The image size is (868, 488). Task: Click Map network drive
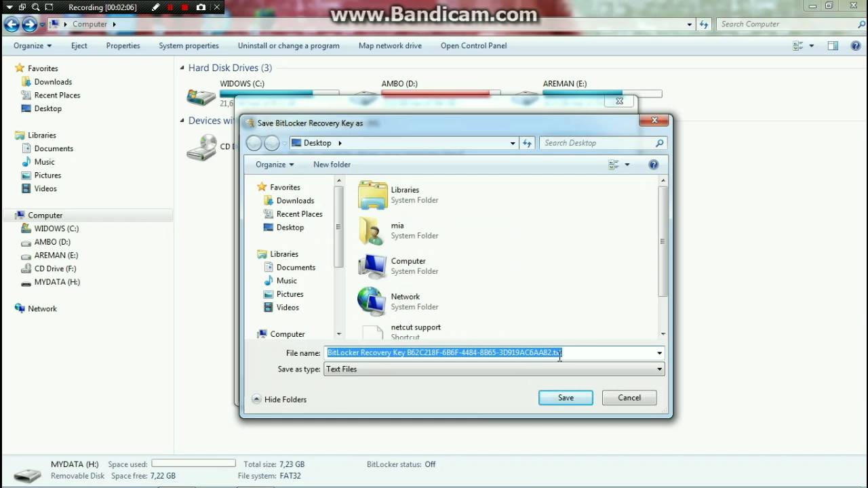[390, 45]
